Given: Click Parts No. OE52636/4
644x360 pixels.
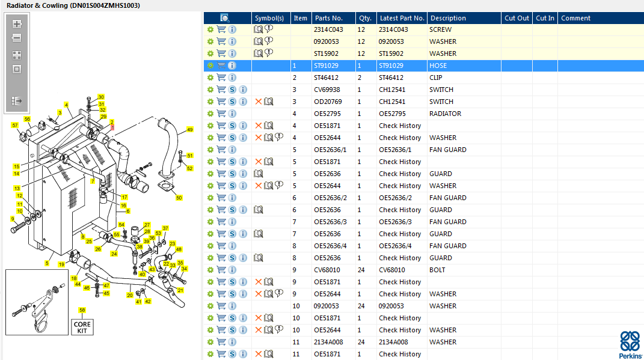Looking at the screenshot, I should point(330,246).
